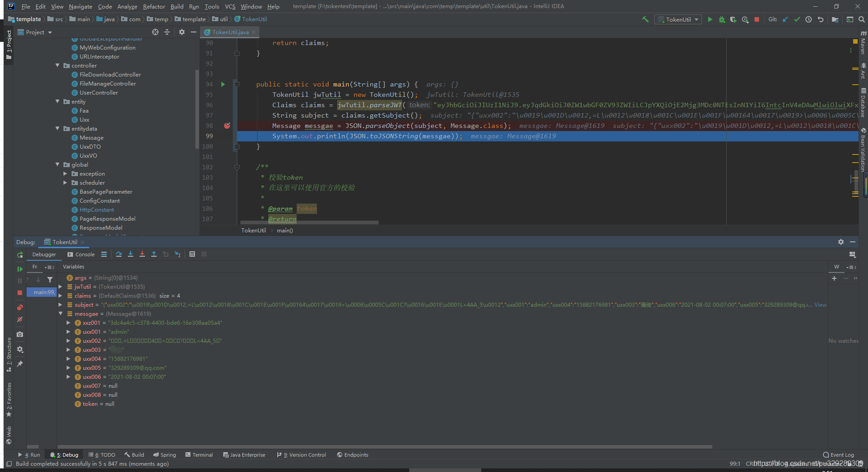Image resolution: width=868 pixels, height=472 pixels.
Task: Click Step Over in debugger toolbar
Action: (x=119, y=254)
